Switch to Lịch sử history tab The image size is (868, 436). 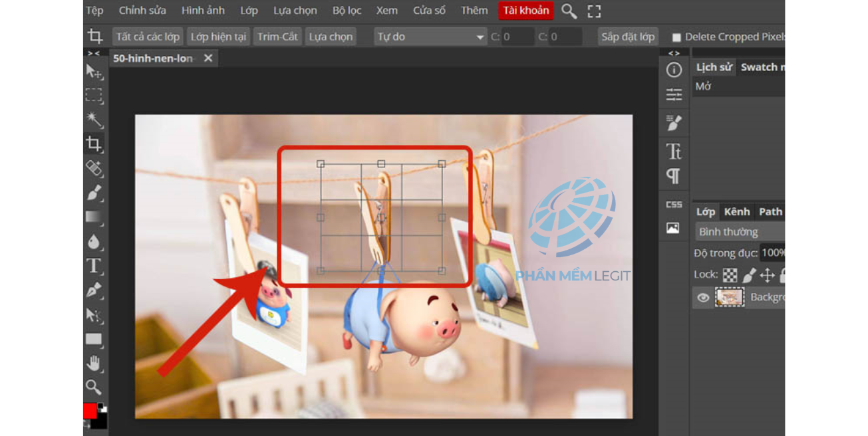714,67
